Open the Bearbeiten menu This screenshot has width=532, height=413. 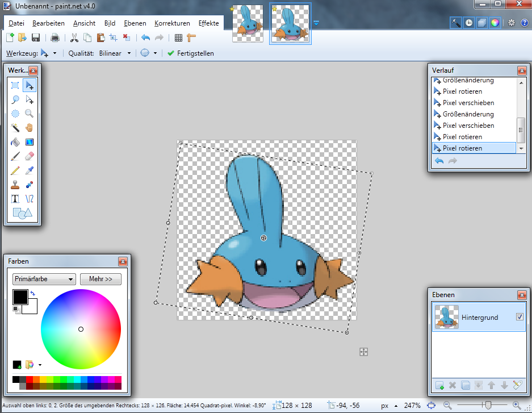(x=48, y=23)
